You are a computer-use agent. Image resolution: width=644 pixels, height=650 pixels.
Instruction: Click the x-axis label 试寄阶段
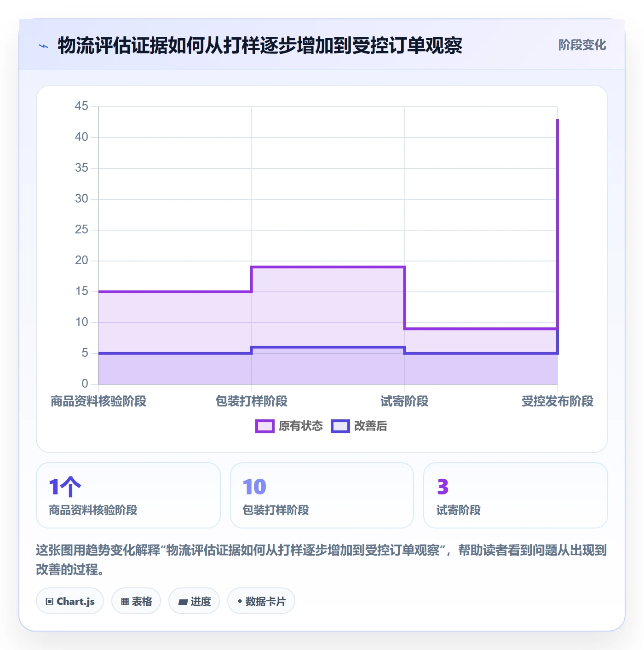click(404, 401)
